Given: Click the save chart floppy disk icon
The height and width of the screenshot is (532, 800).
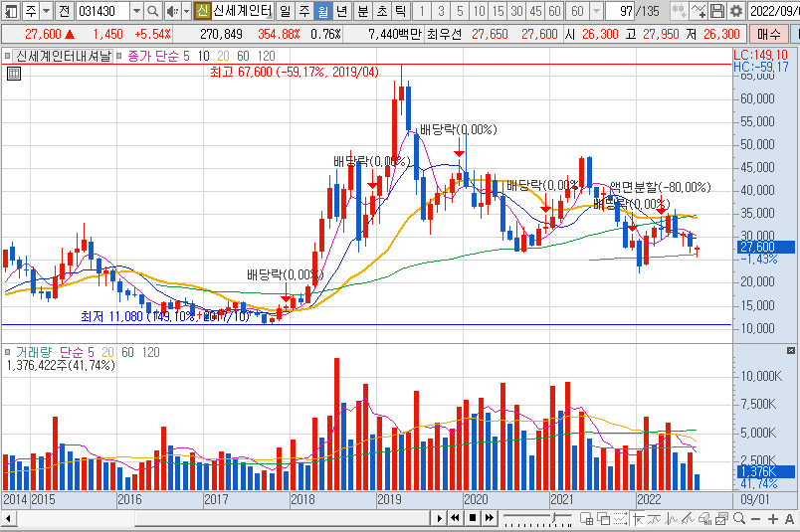Looking at the screenshot, I should [x=717, y=11].
